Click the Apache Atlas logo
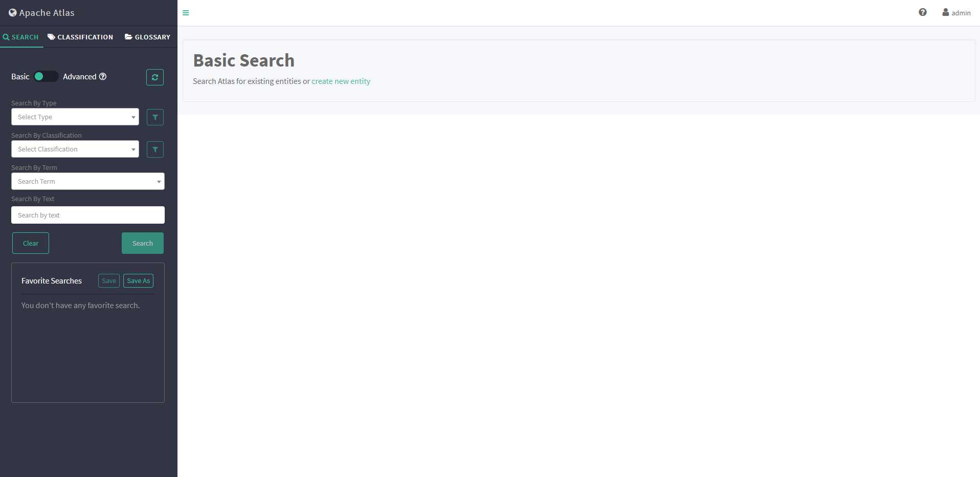This screenshot has height=477, width=980. click(41, 13)
